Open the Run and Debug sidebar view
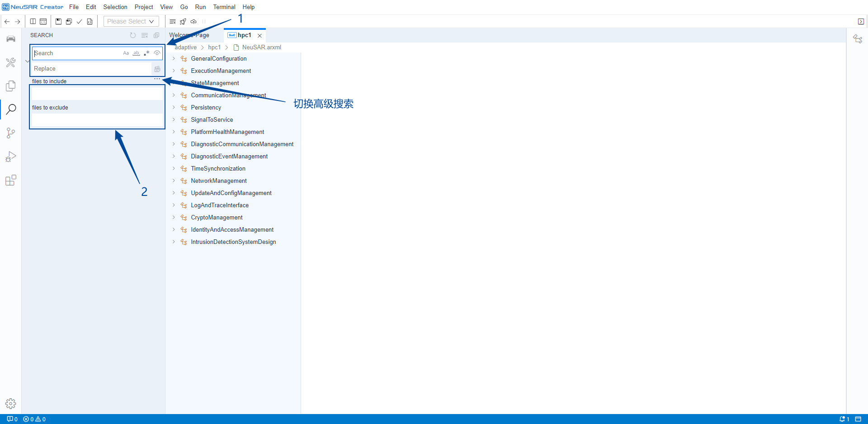This screenshot has height=424, width=868. click(x=11, y=157)
